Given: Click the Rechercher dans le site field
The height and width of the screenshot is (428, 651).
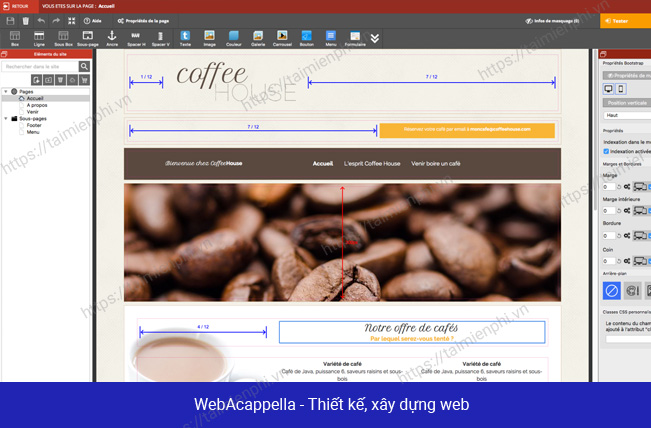Looking at the screenshot, I should 40,66.
